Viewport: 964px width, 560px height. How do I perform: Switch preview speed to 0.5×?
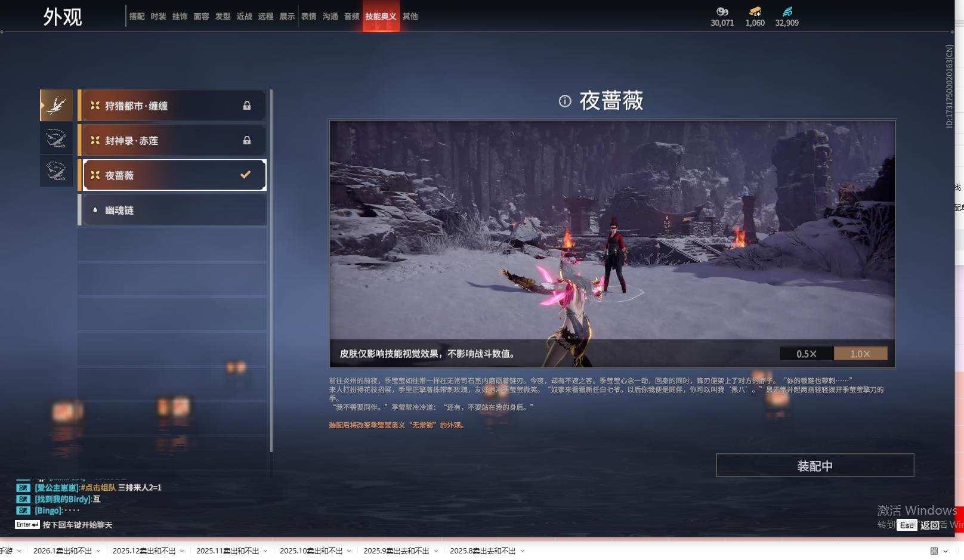click(807, 353)
